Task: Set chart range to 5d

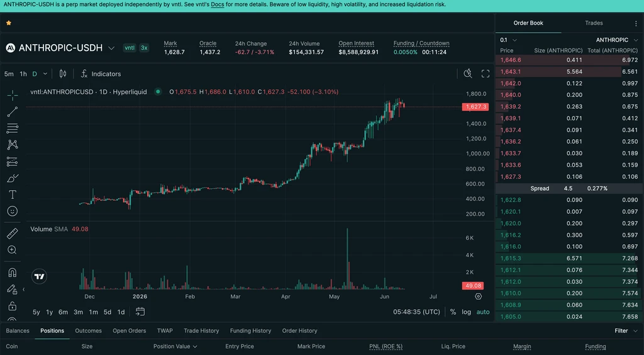Action: coord(107,312)
